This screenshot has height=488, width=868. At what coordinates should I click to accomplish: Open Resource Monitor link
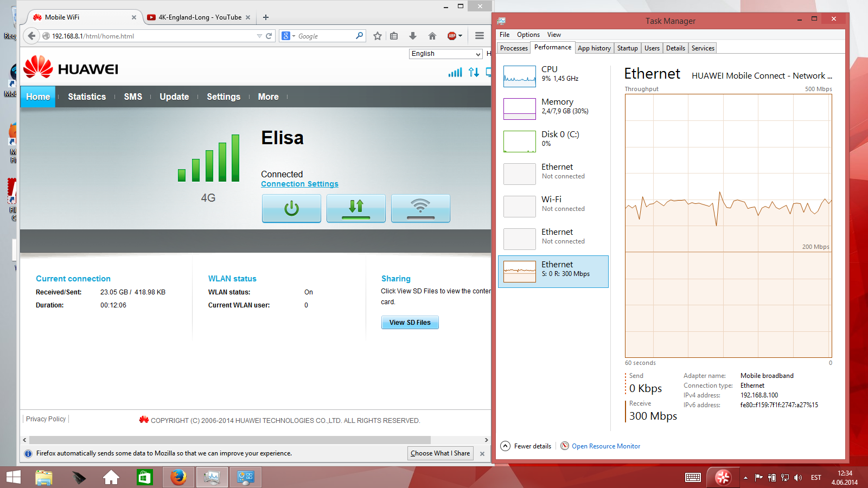(606, 446)
